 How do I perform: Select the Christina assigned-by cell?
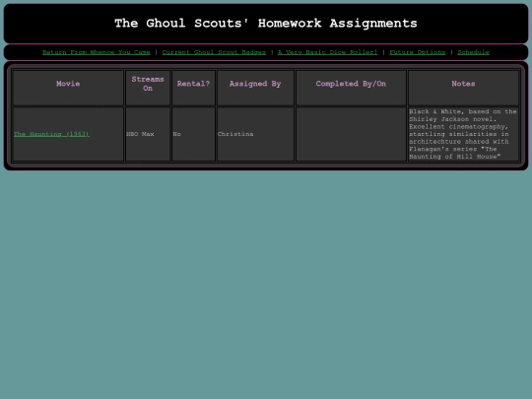(255, 134)
